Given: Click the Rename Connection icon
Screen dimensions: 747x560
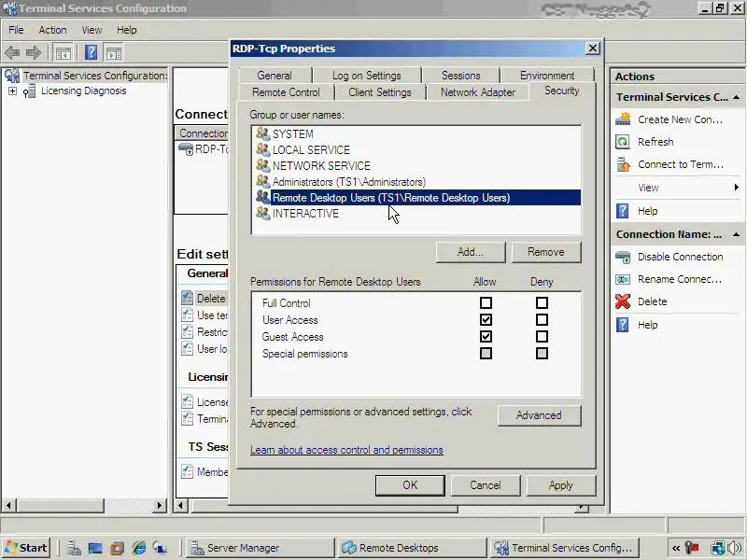Looking at the screenshot, I should point(623,279).
